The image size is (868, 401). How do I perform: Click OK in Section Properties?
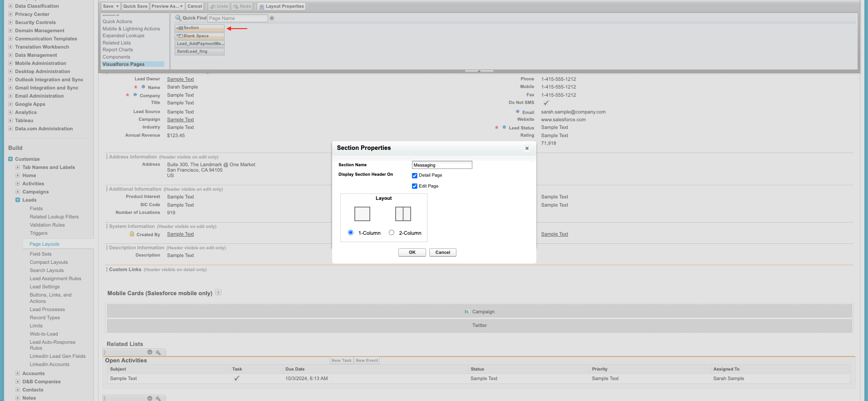point(412,252)
